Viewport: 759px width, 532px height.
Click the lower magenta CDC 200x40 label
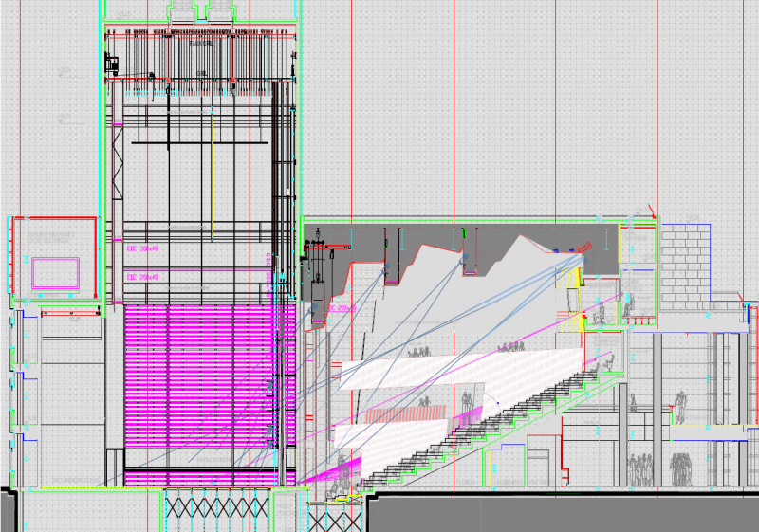tap(145, 277)
